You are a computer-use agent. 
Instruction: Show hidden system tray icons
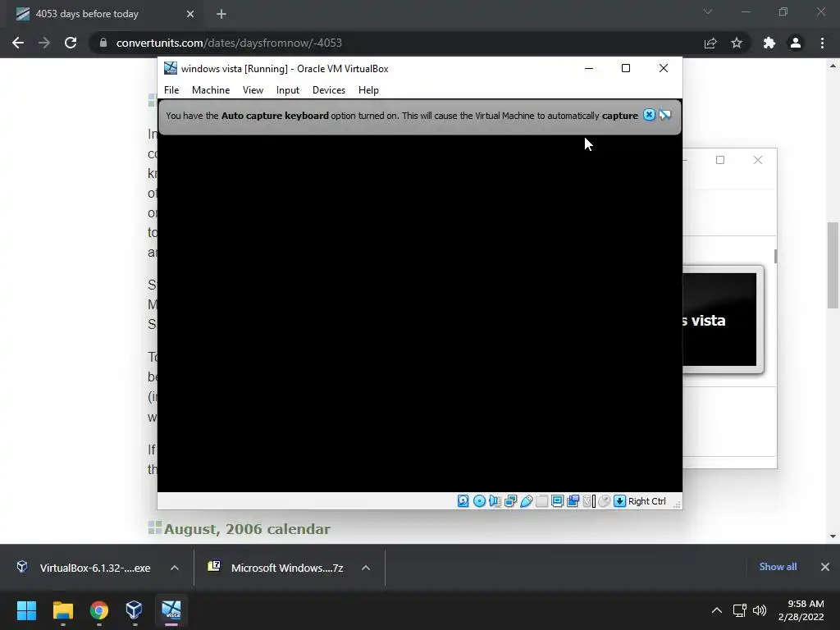[717, 610]
